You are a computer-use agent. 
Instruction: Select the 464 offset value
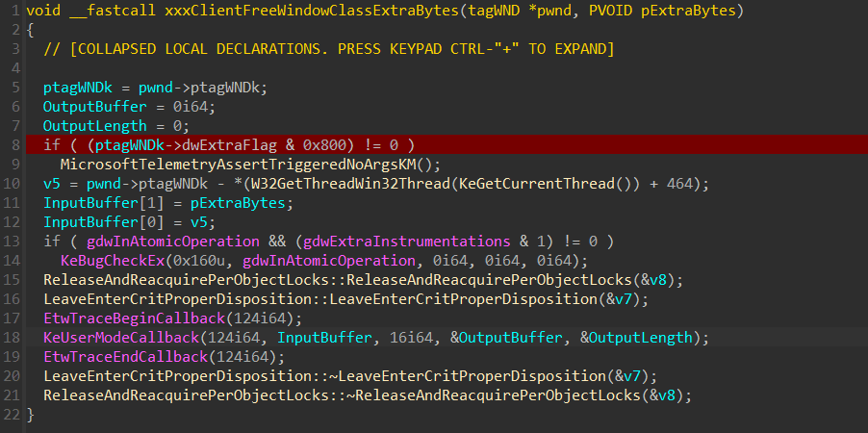tap(679, 183)
